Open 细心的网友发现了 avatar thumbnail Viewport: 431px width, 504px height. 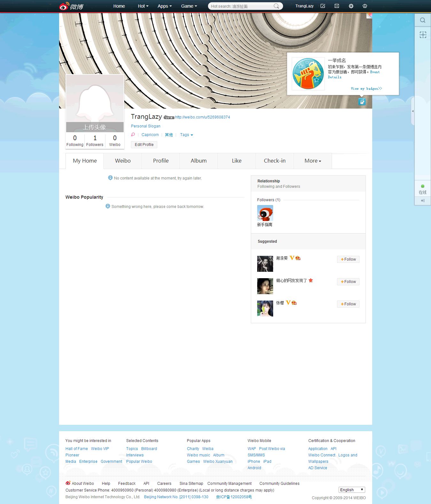(x=265, y=286)
